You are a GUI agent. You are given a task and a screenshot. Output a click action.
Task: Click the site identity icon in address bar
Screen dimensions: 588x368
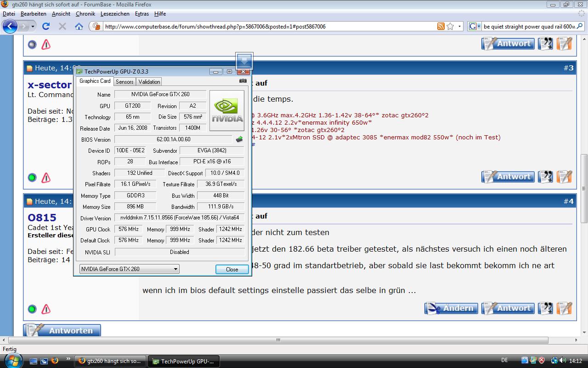click(96, 26)
